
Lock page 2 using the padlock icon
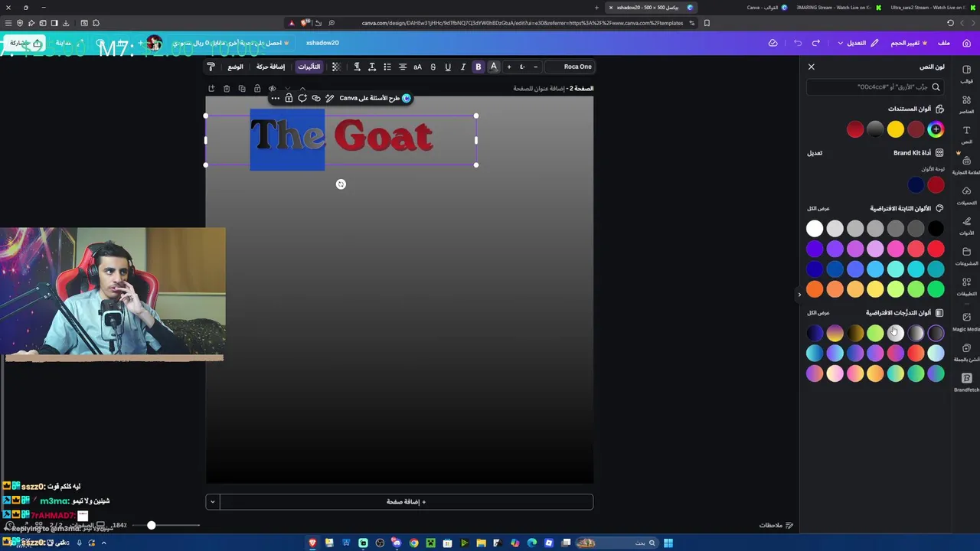[257, 89]
